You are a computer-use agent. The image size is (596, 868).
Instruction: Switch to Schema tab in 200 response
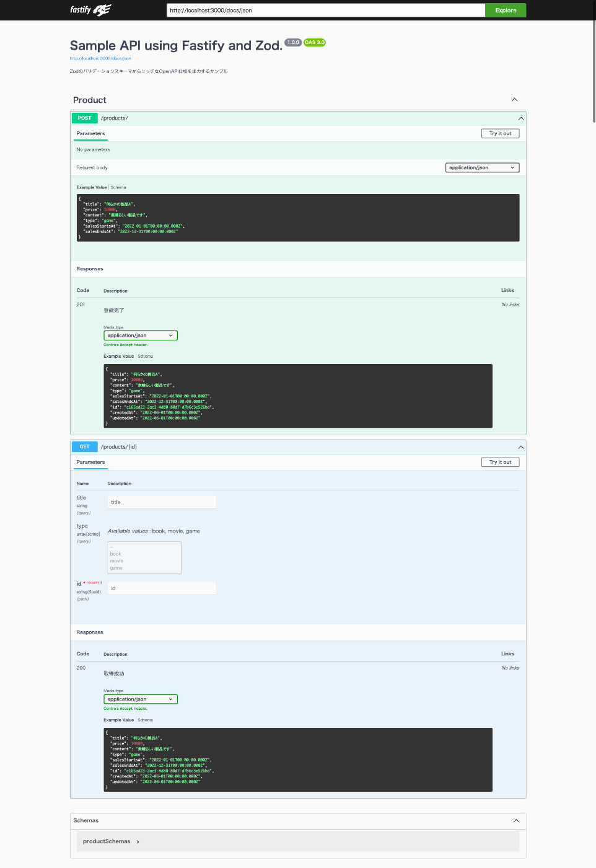(146, 720)
